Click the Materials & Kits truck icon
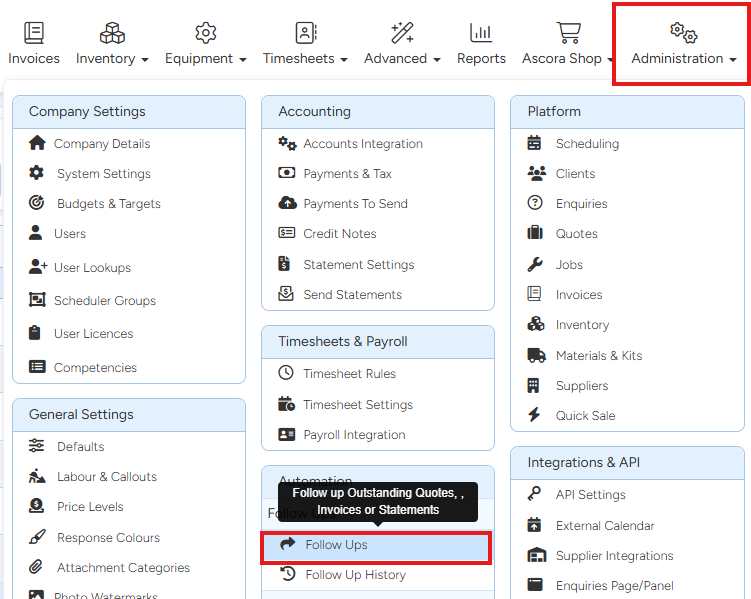Image resolution: width=751 pixels, height=599 pixels. tap(535, 355)
